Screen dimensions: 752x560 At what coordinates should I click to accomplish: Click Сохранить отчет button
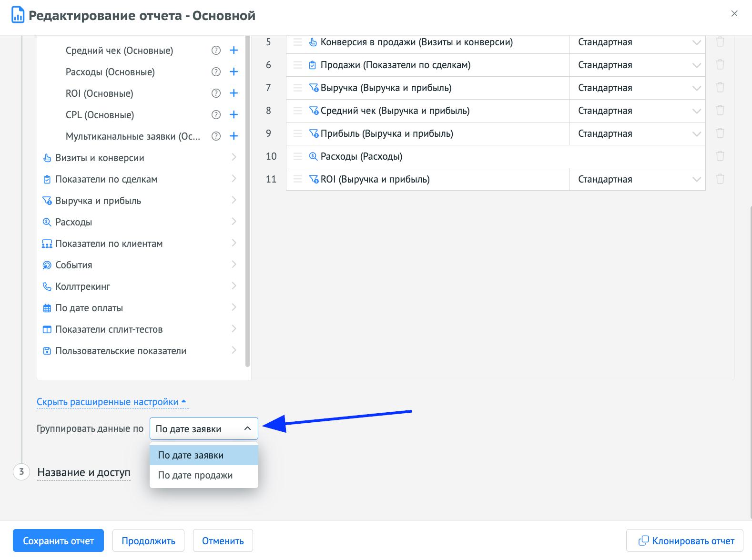[58, 541]
